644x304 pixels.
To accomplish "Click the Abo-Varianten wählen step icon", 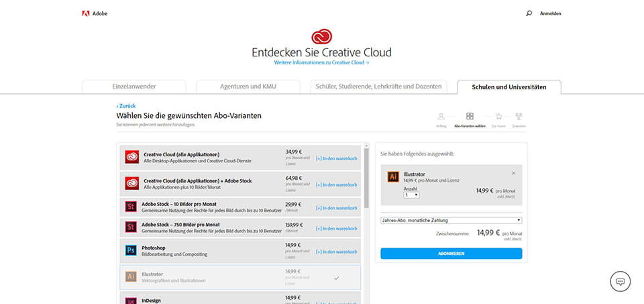I will point(470,116).
